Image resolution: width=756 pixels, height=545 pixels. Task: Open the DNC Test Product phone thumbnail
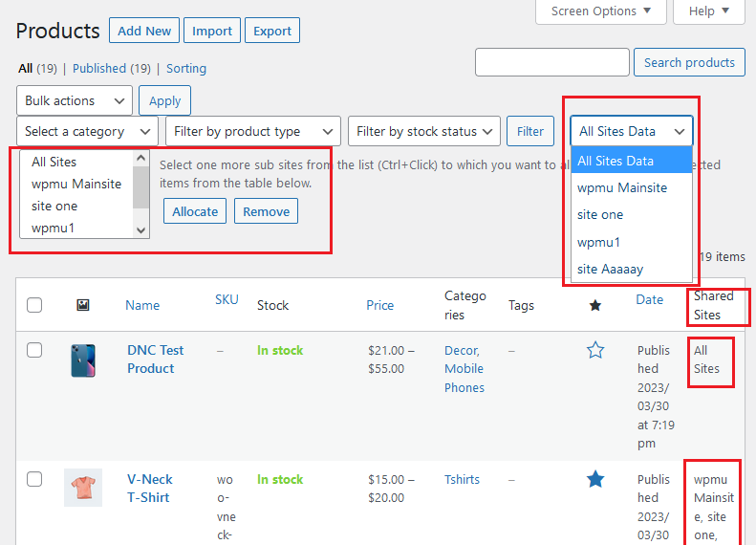(83, 360)
